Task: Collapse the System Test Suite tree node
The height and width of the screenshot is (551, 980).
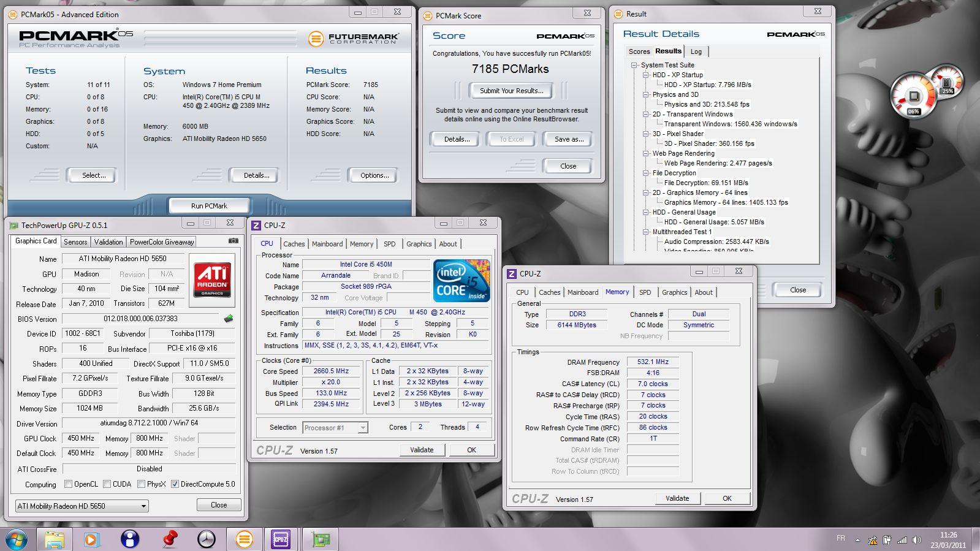Action: click(x=634, y=65)
